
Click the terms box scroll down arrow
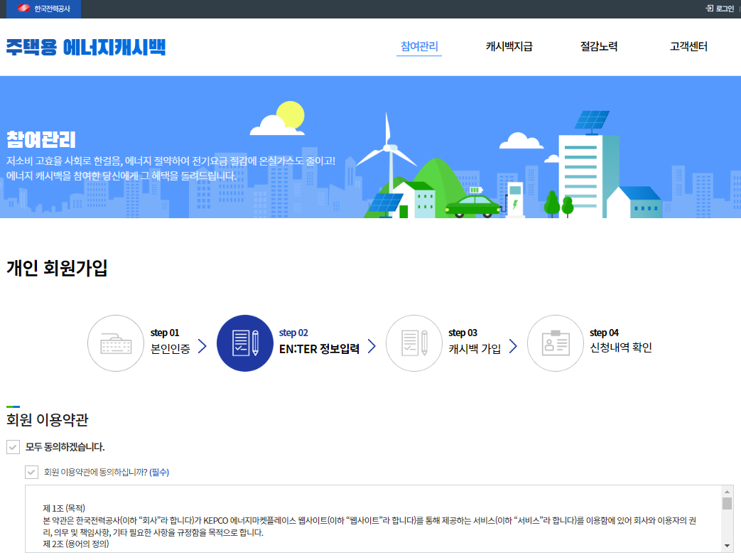tap(727, 546)
